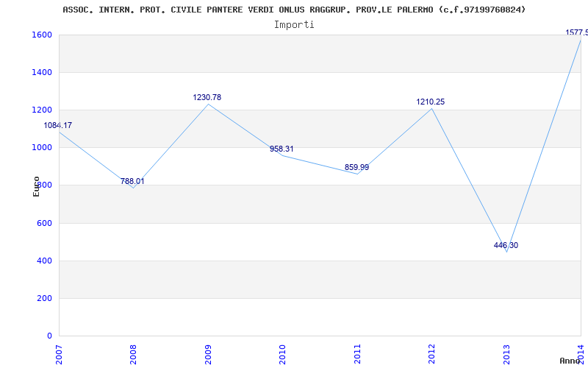588x368 pixels.
Task: Click the 400 y-axis tick label
Action: [44, 261]
